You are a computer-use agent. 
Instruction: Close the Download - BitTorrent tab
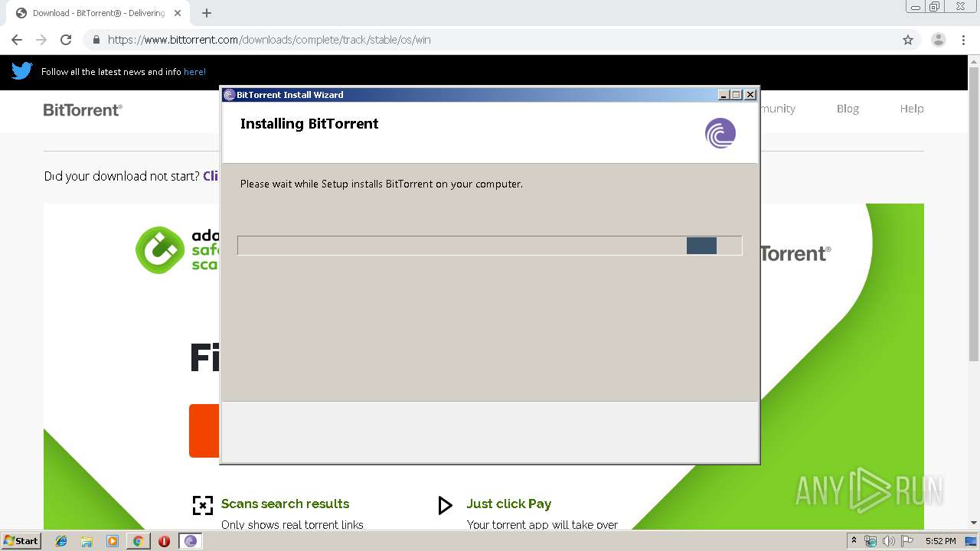pos(178,13)
